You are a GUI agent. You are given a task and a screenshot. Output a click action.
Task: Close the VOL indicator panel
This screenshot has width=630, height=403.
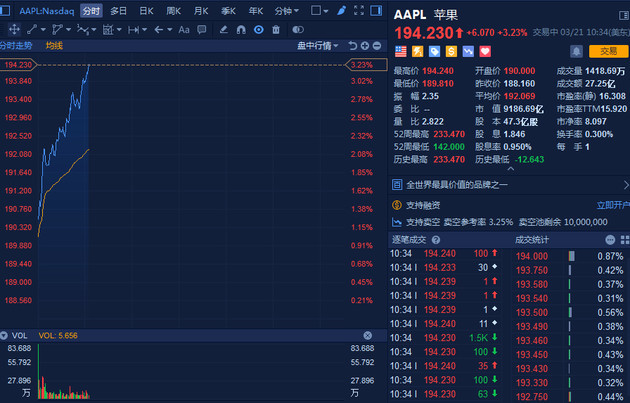pyautogui.click(x=368, y=335)
